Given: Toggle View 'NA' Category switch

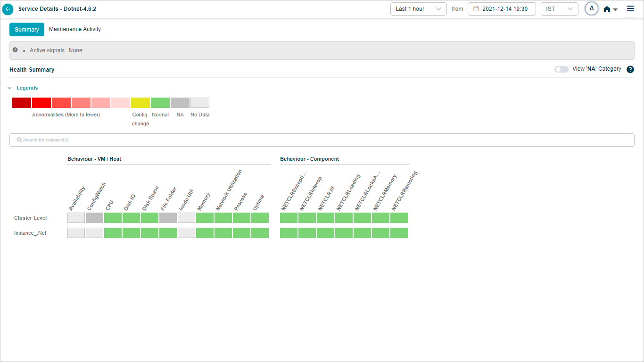Looking at the screenshot, I should 561,69.
